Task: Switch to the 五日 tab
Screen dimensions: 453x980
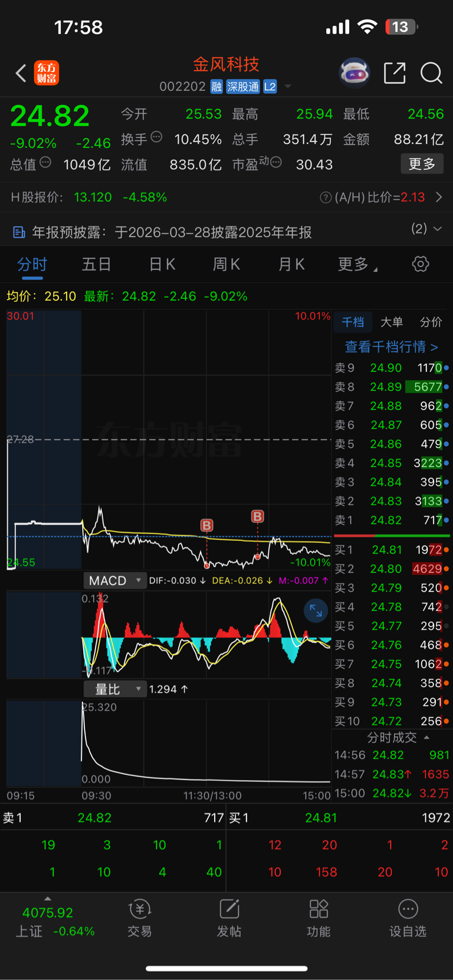Action: pyautogui.click(x=96, y=264)
